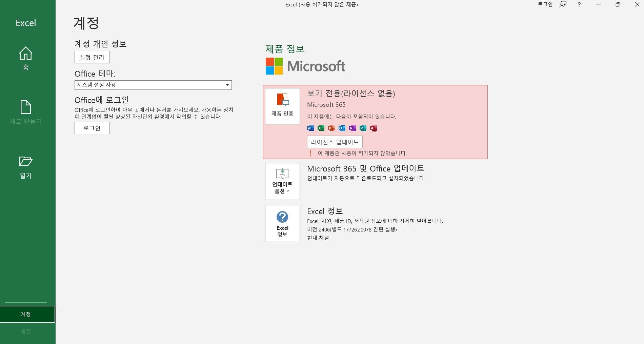Click '이 제품은 사용이 허가되지 않았습니다.' message
Image resolution: width=644 pixels, height=344 pixels.
[x=362, y=153]
